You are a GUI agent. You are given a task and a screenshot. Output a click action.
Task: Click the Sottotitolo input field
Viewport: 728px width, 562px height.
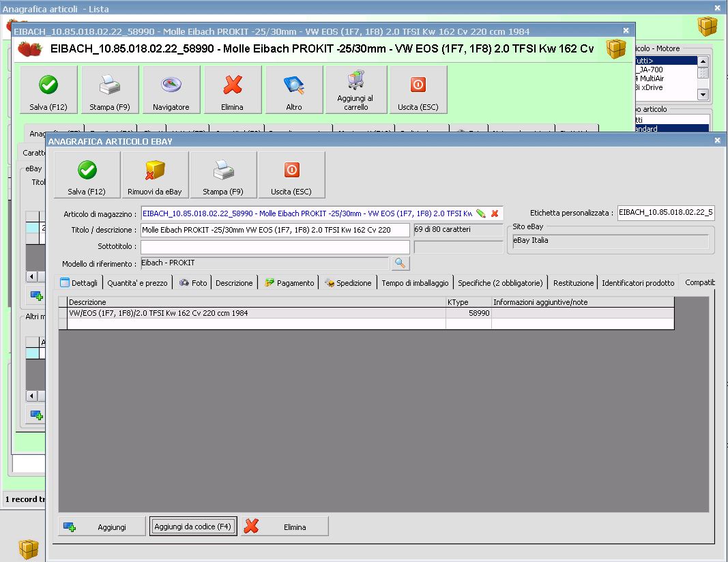[275, 246]
